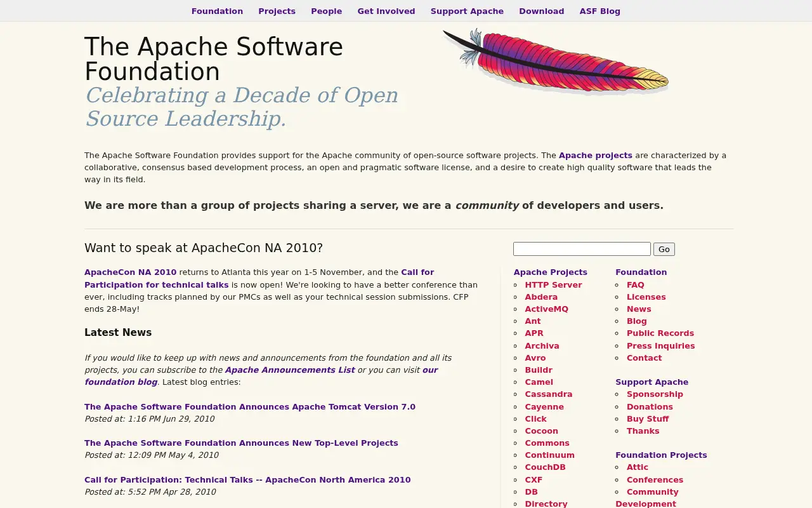Viewport: 812px width, 508px height.
Task: Open the News link in the sidebar
Action: tap(639, 309)
